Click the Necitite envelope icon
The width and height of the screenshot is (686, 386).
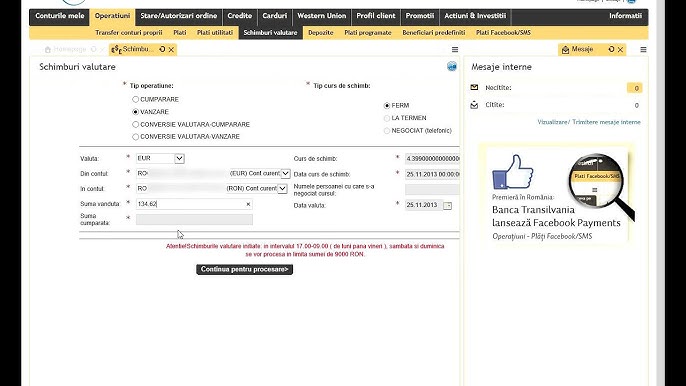click(474, 88)
